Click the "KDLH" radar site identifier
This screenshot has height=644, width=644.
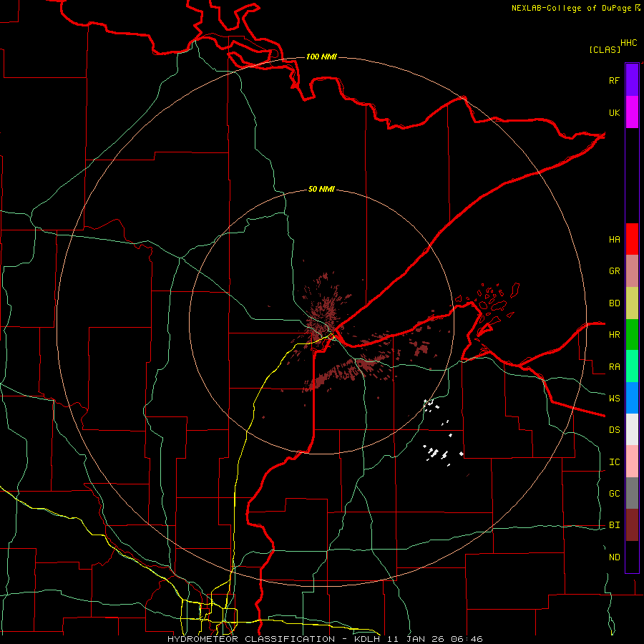click(367, 639)
